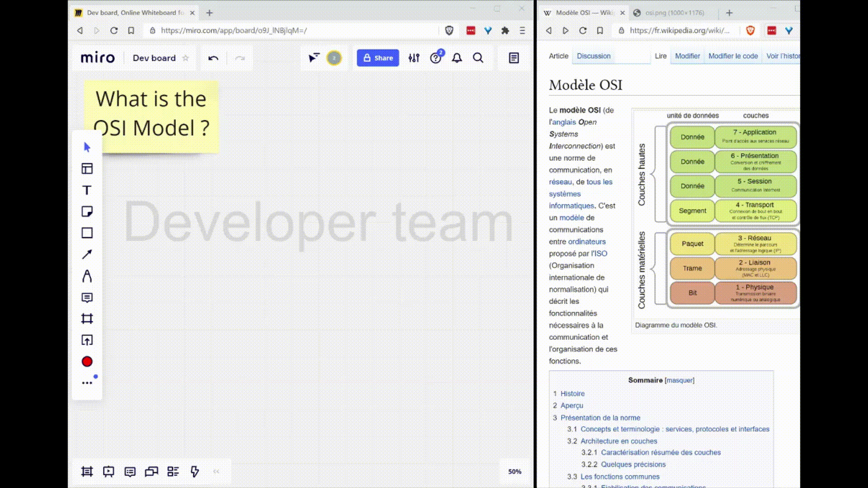Open the Histoire table of contents link
Image resolution: width=868 pixels, height=488 pixels.
click(572, 394)
